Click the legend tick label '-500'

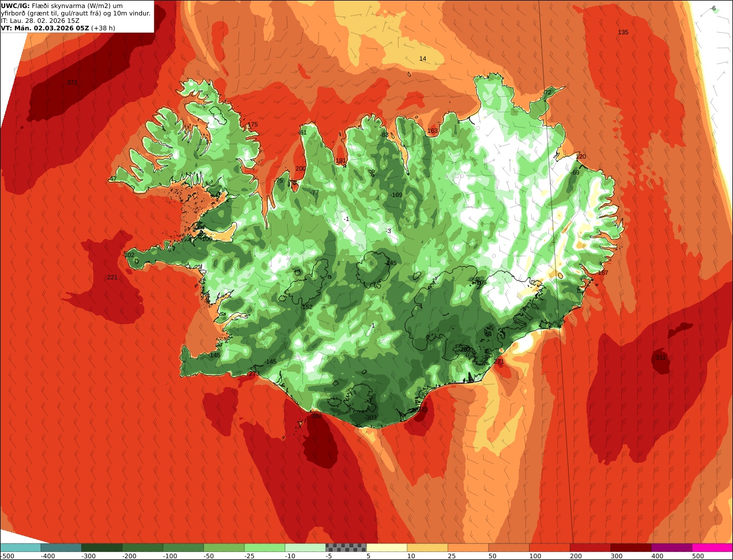[x=7, y=556]
